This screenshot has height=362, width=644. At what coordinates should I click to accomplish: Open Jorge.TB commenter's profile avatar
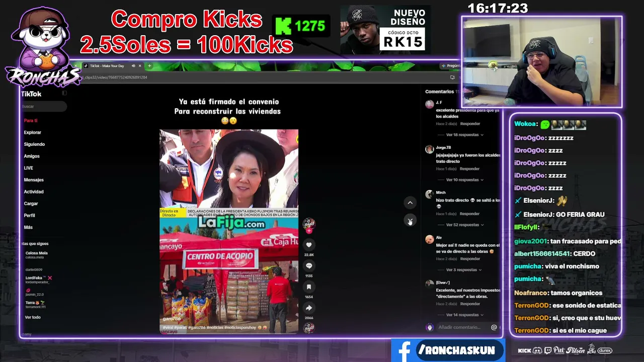[429, 149]
